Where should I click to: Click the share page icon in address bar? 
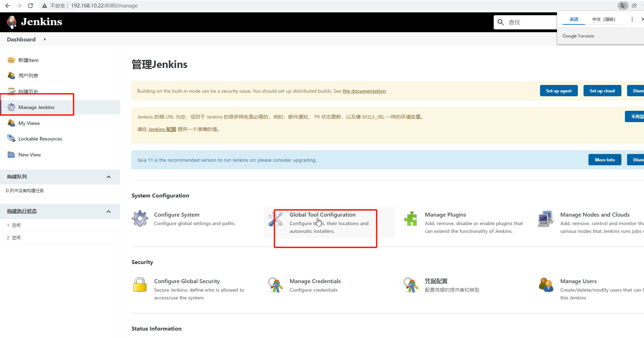[x=634, y=6]
